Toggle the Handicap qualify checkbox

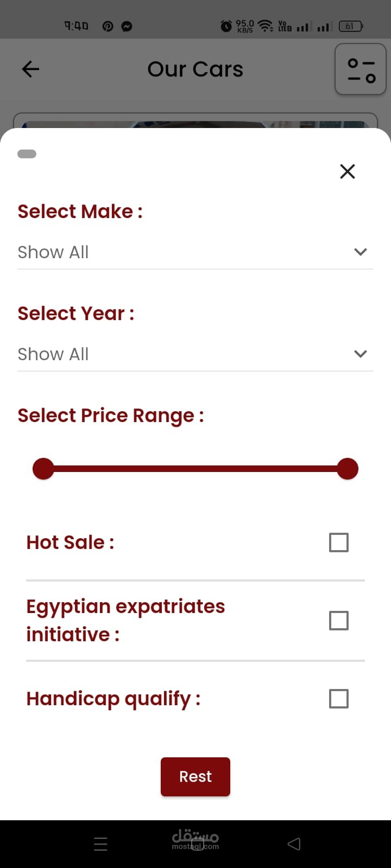pos(339,699)
